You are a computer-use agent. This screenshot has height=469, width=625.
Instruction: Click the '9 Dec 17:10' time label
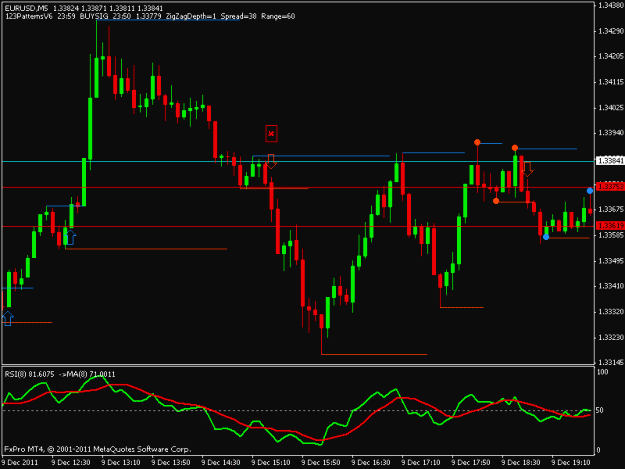tap(421, 463)
